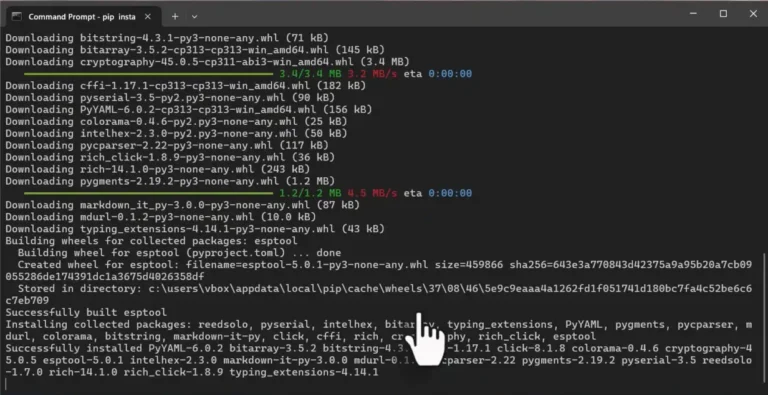
Task: Click the 'Downloading typing_extensions-4.14.1' line
Action: pos(195,229)
